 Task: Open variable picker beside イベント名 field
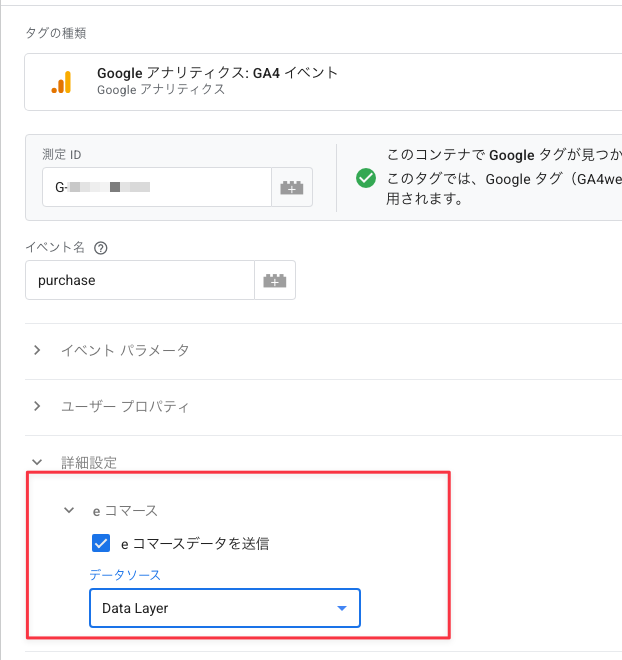275,280
